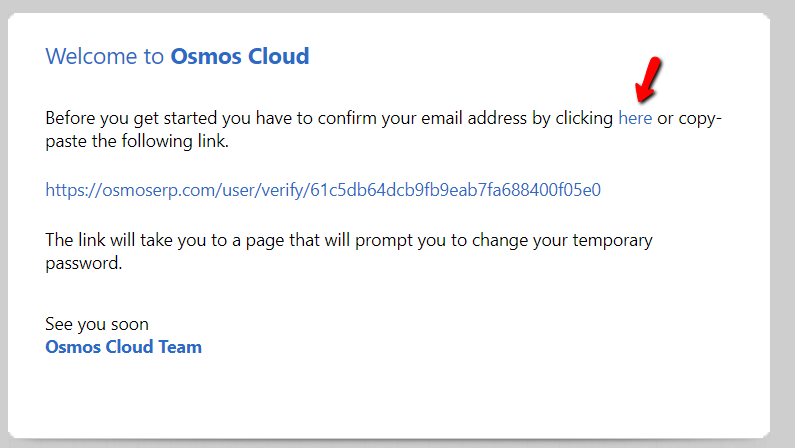Screen dimensions: 795x448
Task: Click the word "password."
Action: click(x=84, y=263)
